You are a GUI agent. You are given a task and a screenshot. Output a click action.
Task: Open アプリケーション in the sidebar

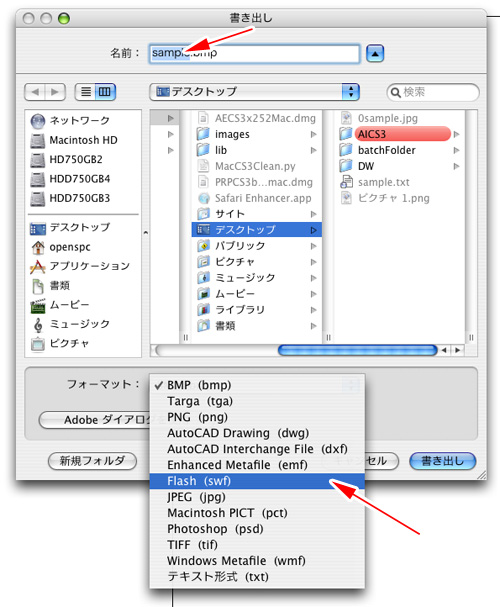[x=80, y=266]
